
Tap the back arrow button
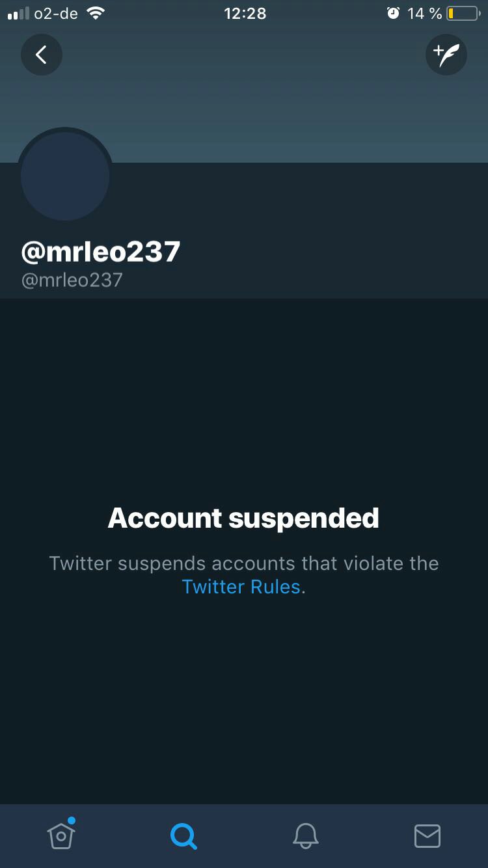(41, 55)
